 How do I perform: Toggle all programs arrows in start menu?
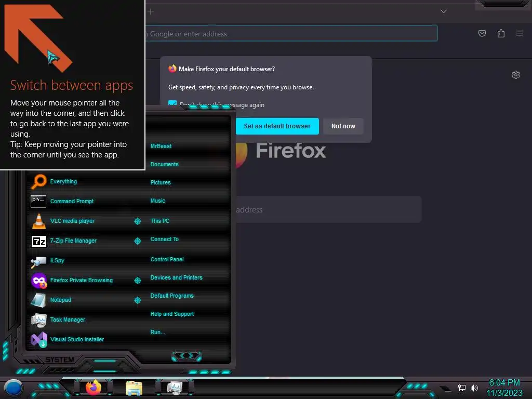[187, 356]
